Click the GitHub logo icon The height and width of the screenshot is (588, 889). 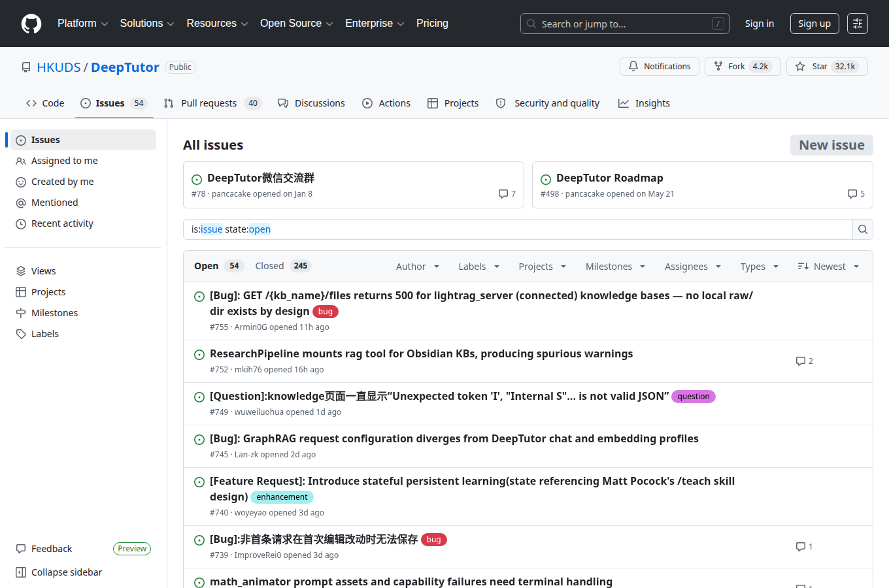click(x=31, y=24)
